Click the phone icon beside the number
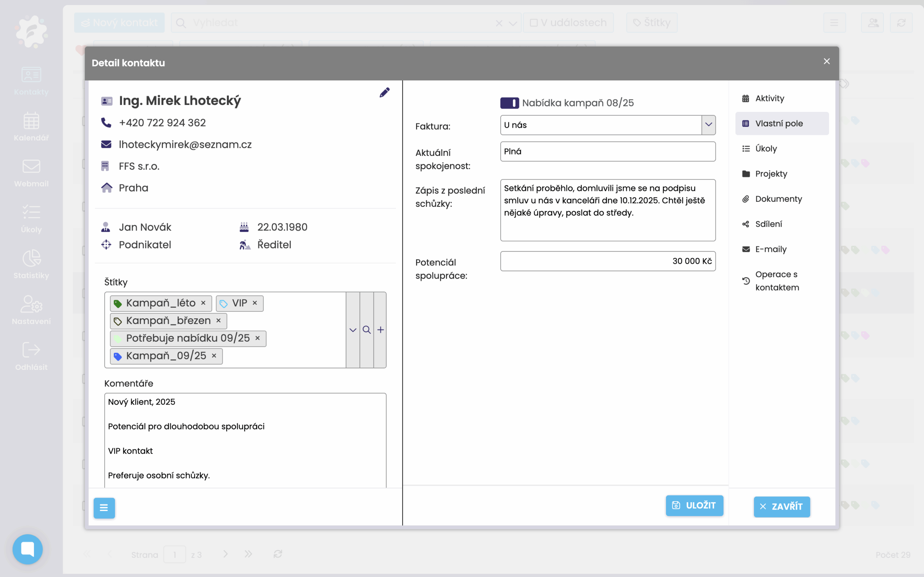Viewport: 924px width, 577px height. (x=106, y=122)
